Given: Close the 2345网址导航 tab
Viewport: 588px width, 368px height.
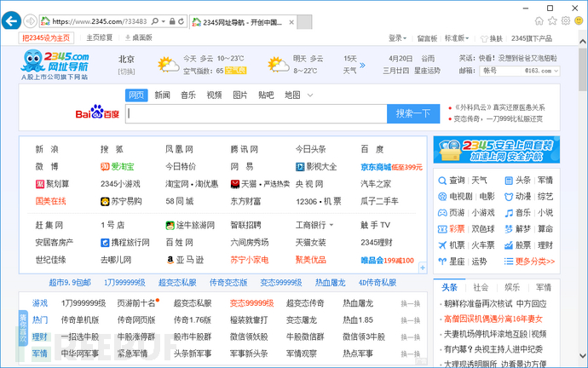Looking at the screenshot, I should click(291, 22).
